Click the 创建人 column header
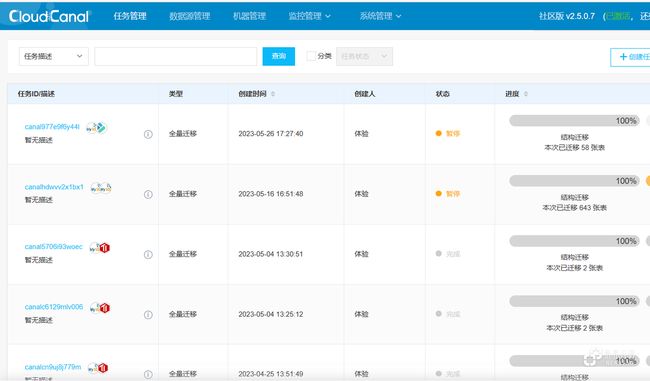 click(365, 94)
